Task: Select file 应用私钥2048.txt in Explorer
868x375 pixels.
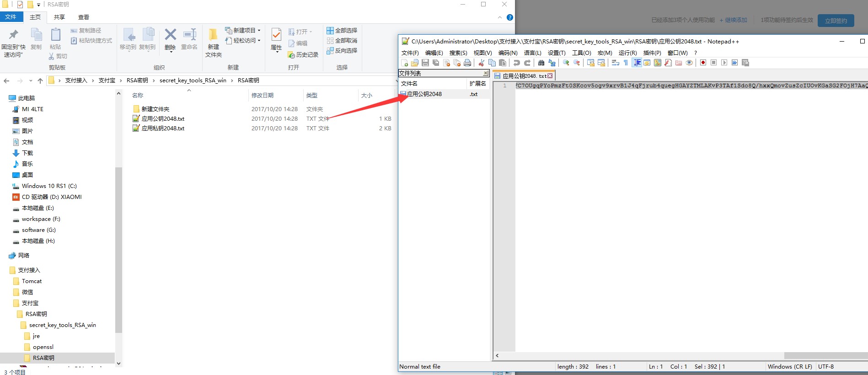Action: (x=163, y=129)
